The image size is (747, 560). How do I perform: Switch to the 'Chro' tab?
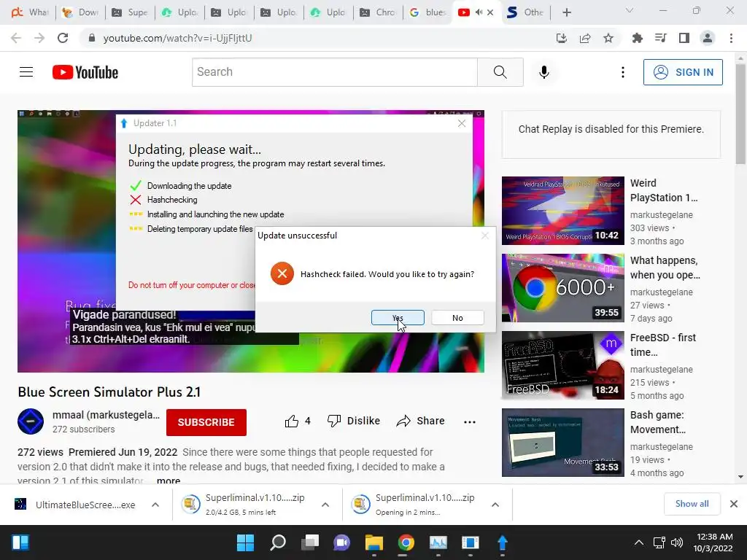[379, 12]
